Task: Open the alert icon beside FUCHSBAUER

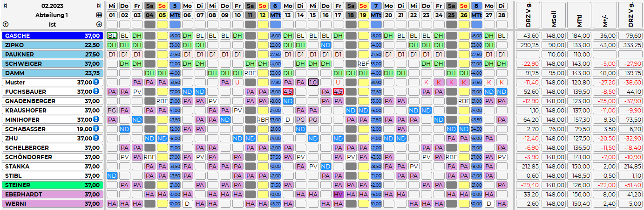Action: (96, 91)
